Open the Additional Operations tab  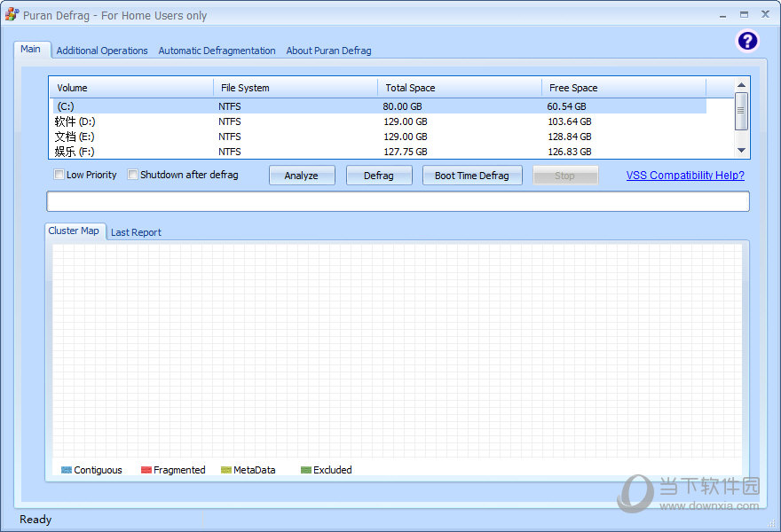coord(102,51)
